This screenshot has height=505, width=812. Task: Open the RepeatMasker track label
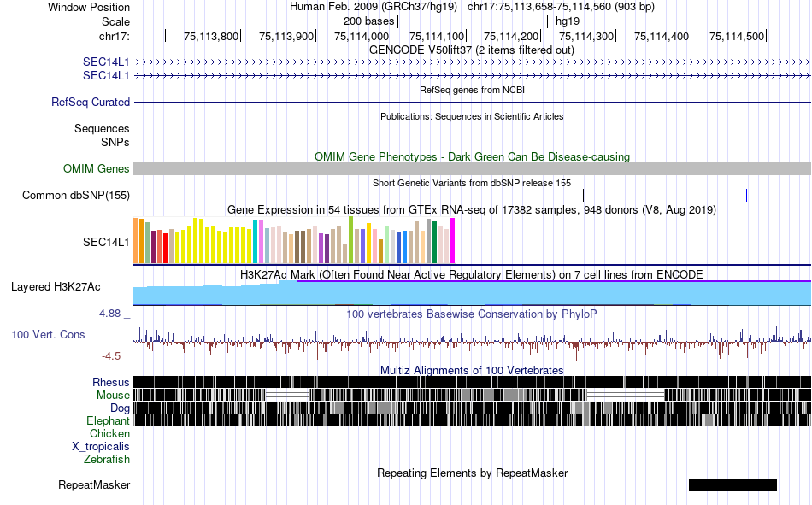[94, 485]
